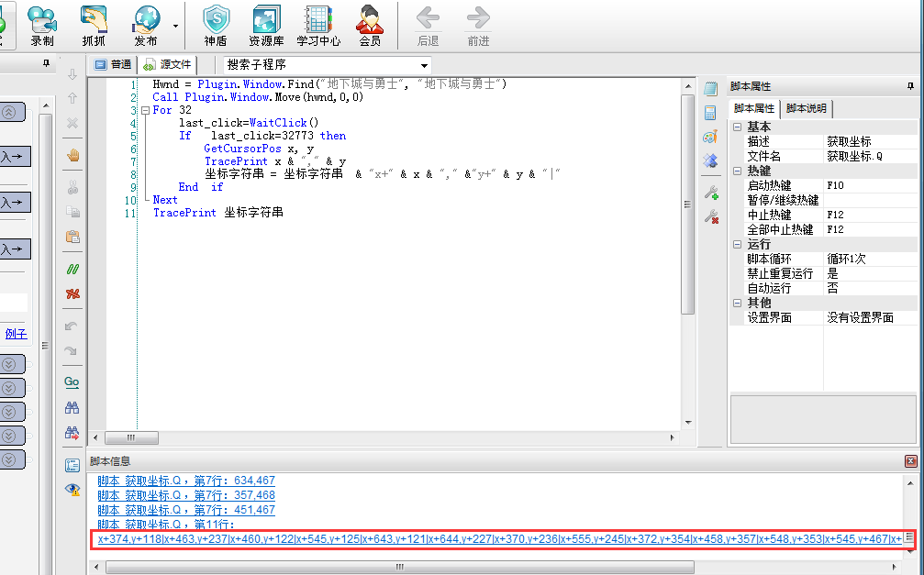Click the red uncomment icon
Image resolution: width=924 pixels, height=575 pixels.
[72, 293]
